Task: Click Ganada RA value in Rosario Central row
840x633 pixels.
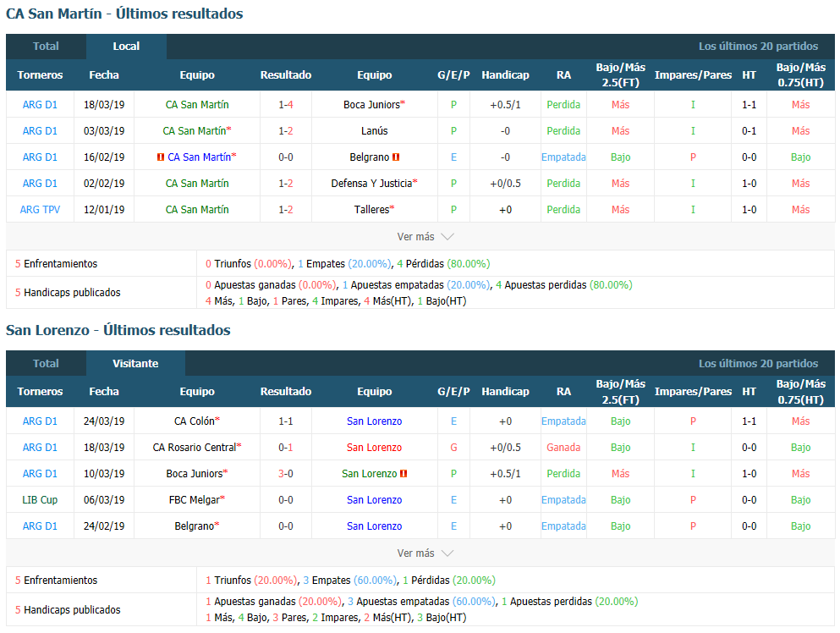Action: [563, 448]
